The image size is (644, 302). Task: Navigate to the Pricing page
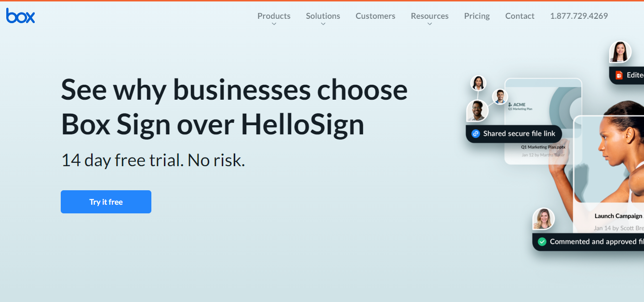[x=476, y=16]
